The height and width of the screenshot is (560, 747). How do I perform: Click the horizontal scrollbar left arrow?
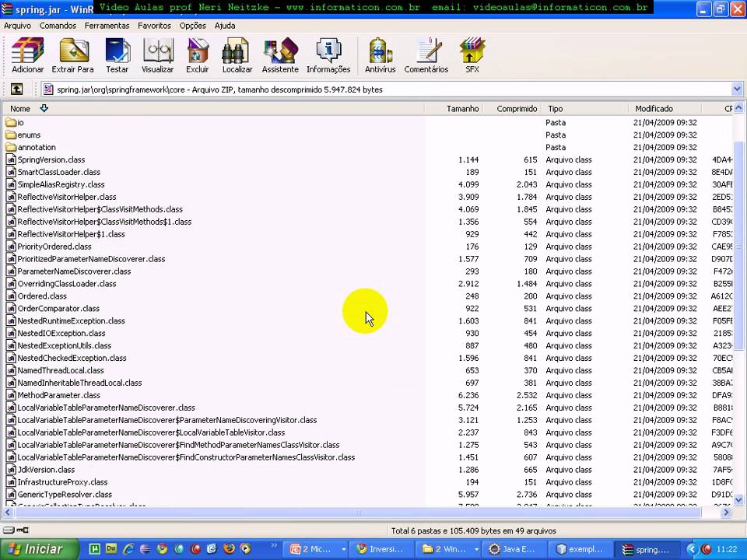tap(7, 513)
